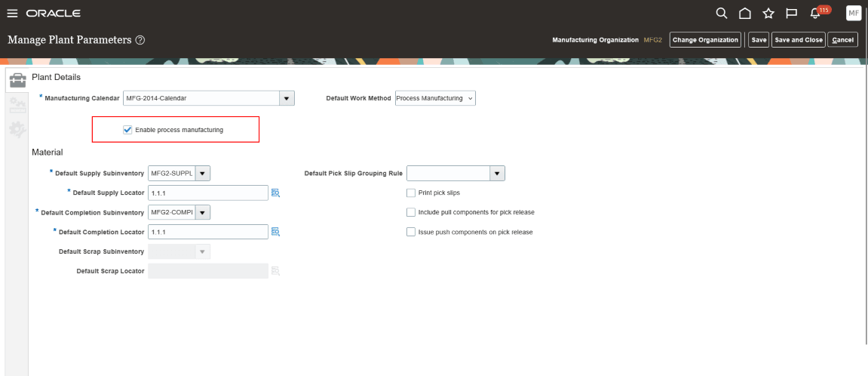The image size is (868, 376).
Task: Click the Save and Close button
Action: coord(799,40)
